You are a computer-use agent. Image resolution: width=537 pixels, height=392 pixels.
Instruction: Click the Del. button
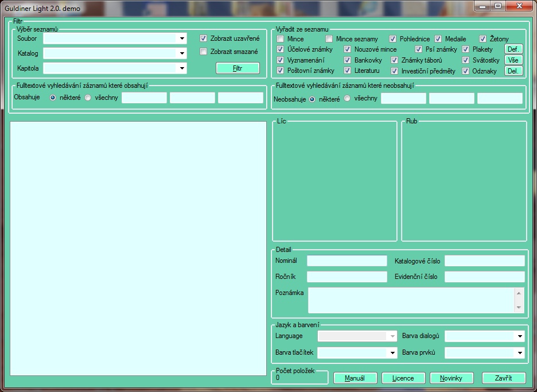tap(513, 71)
